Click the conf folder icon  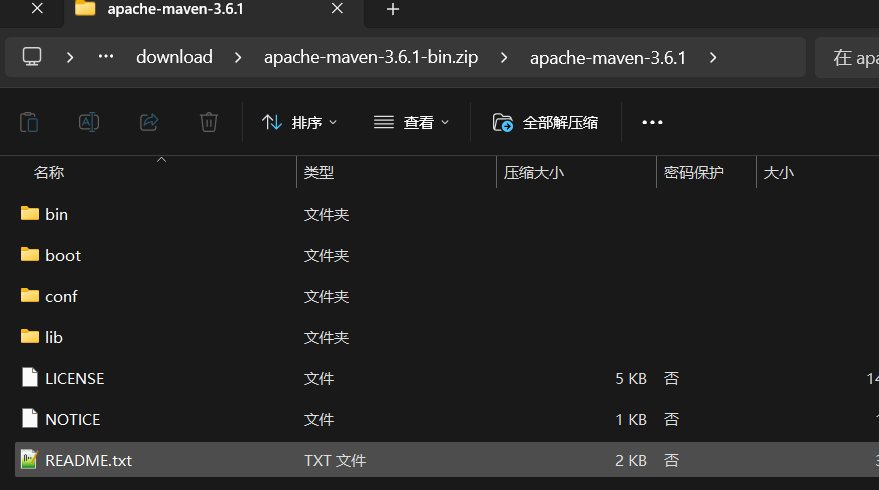pos(30,295)
